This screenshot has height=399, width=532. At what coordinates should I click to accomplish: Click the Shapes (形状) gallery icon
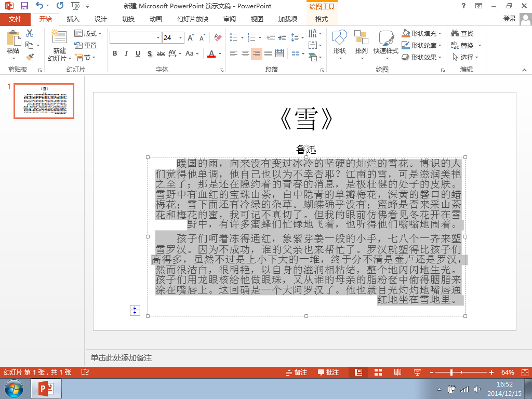339,37
